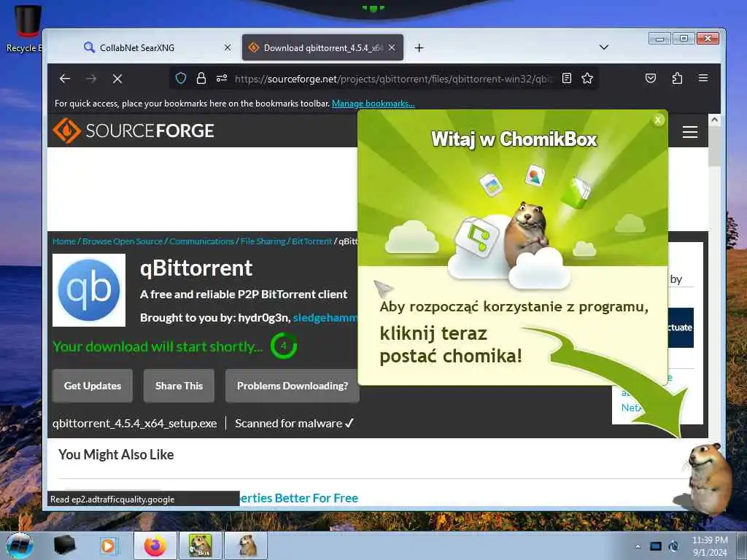Click the site security padlock icon
Screen dimensions: 747x560
point(201,78)
